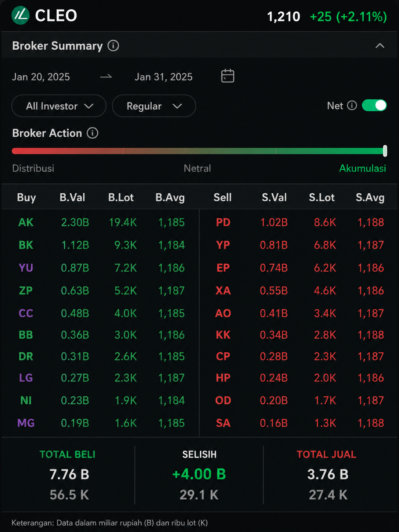Turn off the Net toggle switch
The width and height of the screenshot is (399, 532).
coord(374,105)
